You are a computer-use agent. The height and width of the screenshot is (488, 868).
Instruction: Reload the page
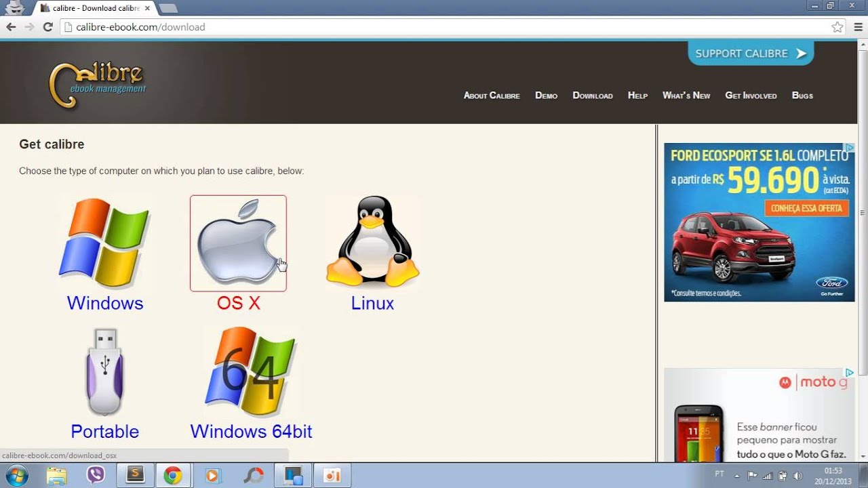click(x=47, y=27)
